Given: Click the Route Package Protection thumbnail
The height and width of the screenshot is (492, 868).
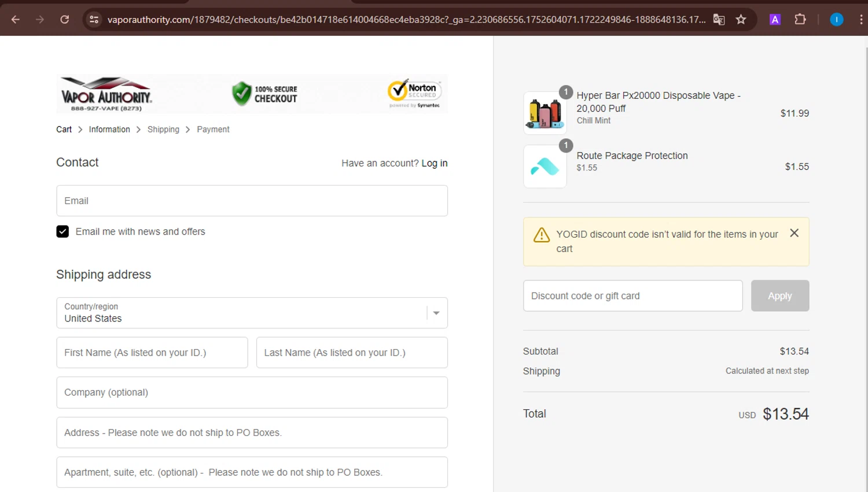Looking at the screenshot, I should pos(545,167).
